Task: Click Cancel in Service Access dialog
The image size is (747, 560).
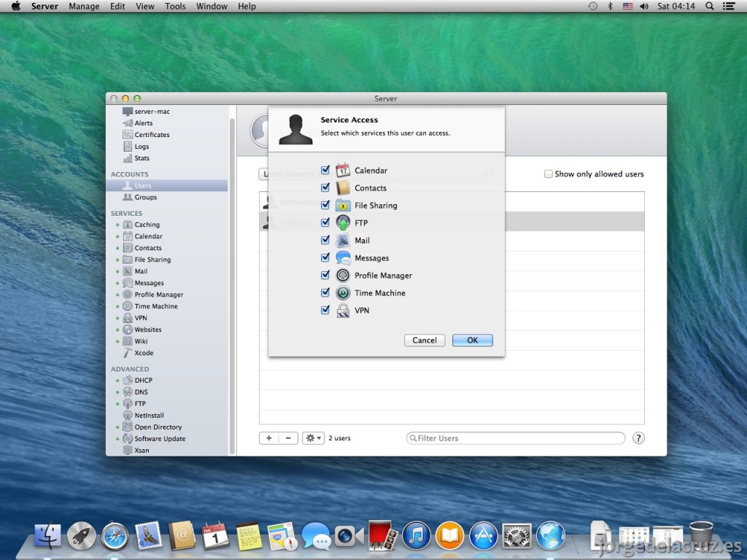Action: click(x=425, y=340)
